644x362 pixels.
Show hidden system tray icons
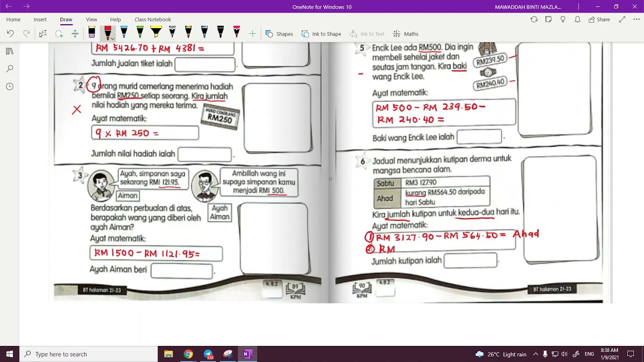tap(535, 354)
